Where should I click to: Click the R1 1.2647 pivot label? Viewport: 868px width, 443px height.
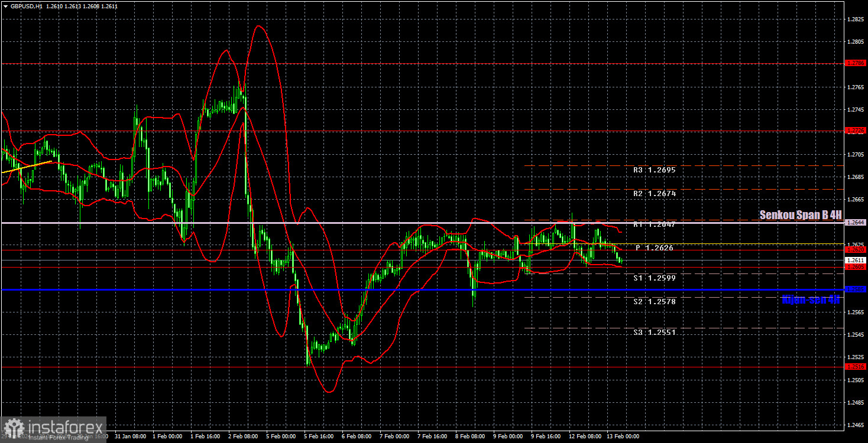click(654, 224)
